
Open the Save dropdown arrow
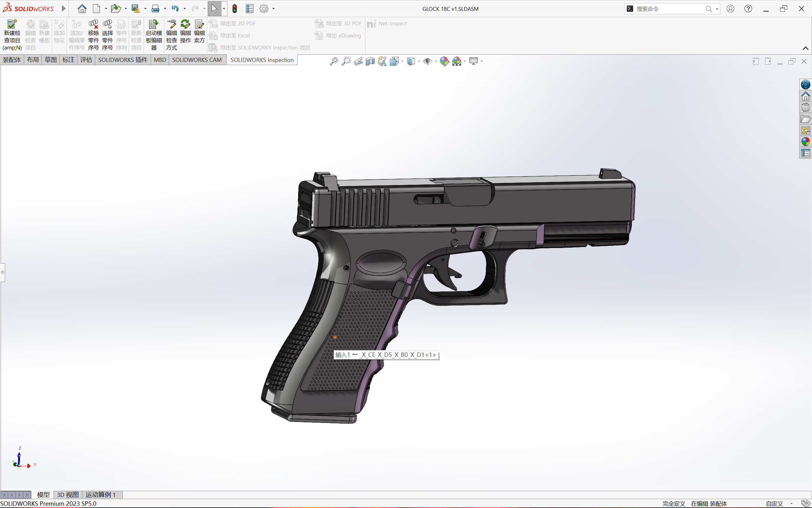coord(145,9)
